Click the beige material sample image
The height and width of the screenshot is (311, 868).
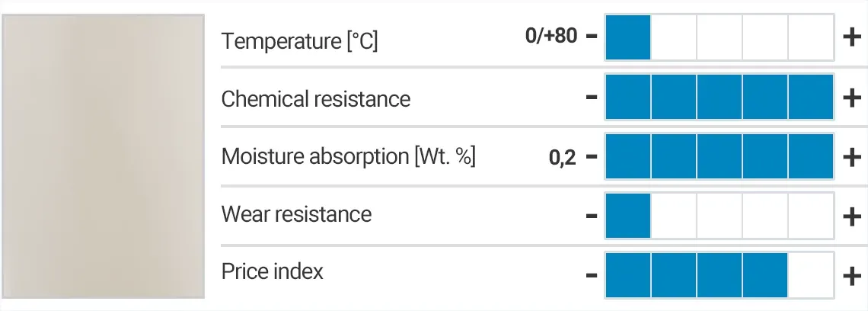tap(103, 156)
